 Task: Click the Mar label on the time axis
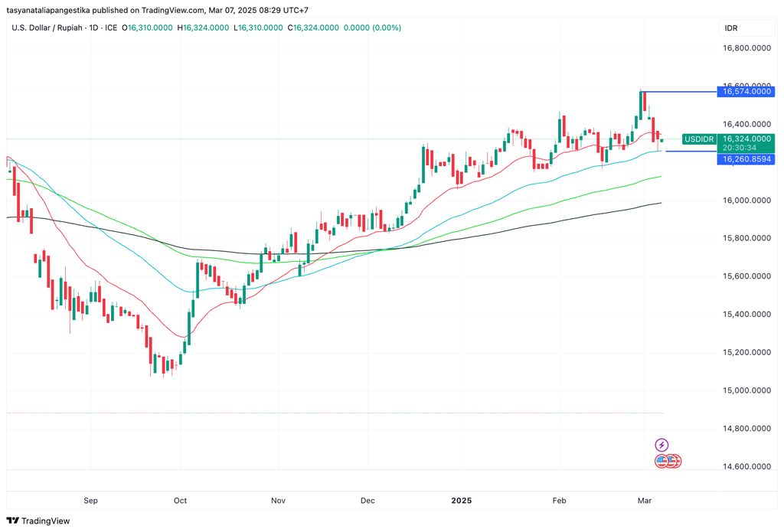645,501
